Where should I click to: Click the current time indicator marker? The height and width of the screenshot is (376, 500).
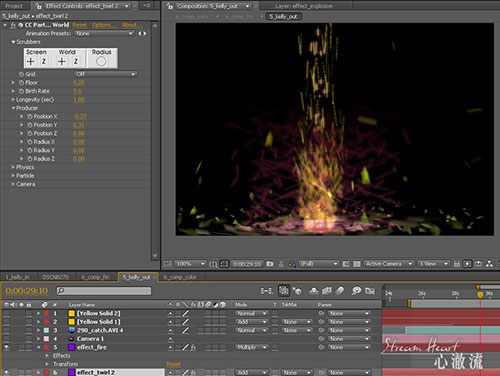coord(480,294)
